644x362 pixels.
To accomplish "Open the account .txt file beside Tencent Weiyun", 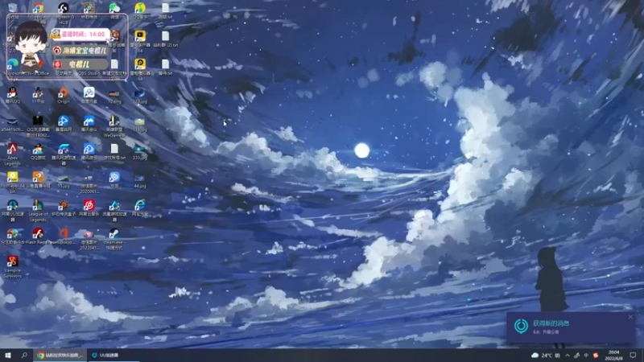I will (x=114, y=149).
